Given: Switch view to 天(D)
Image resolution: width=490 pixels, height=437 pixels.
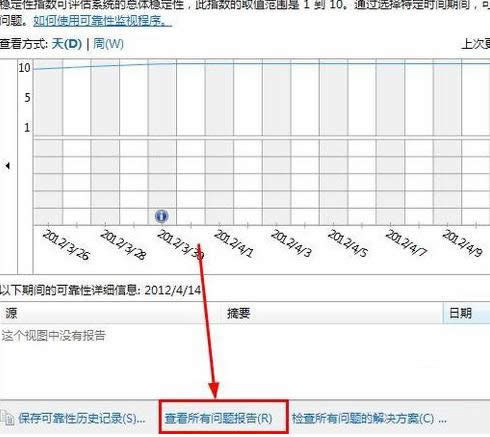Looking at the screenshot, I should pyautogui.click(x=67, y=44).
